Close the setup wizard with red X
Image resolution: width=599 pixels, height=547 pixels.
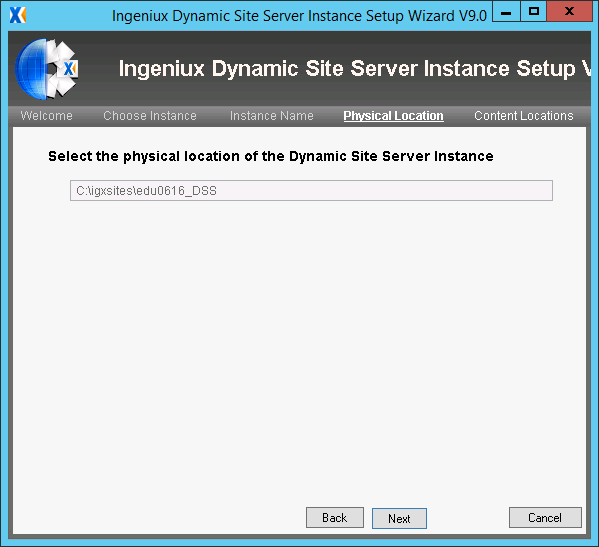tap(569, 12)
